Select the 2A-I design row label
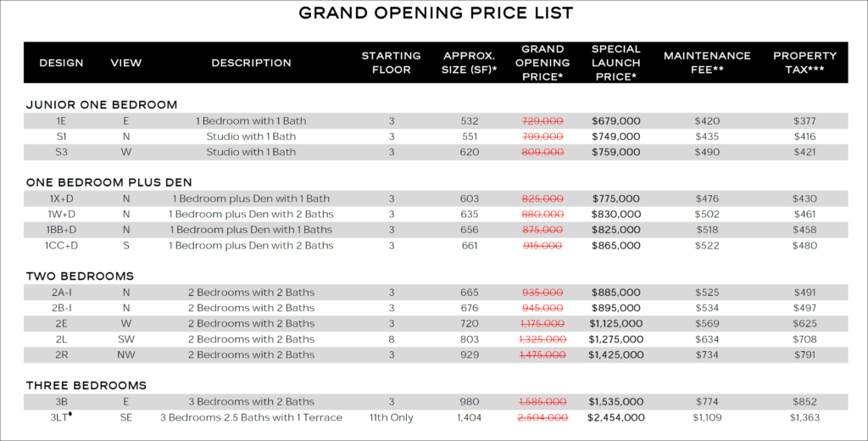The width and height of the screenshot is (868, 441). click(61, 293)
